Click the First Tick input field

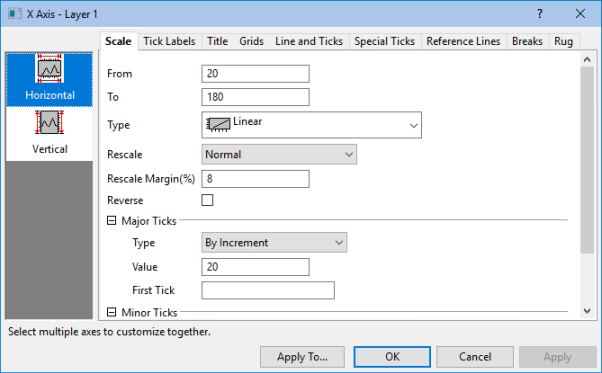point(268,290)
